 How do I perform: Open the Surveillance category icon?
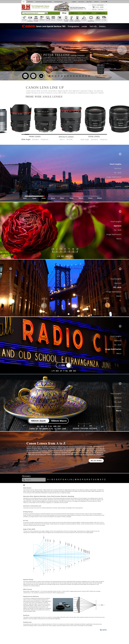(84, 18)
